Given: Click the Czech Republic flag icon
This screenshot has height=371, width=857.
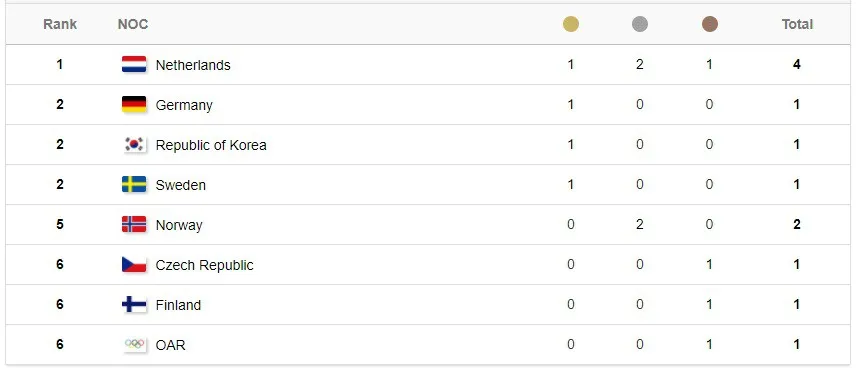Looking at the screenshot, I should [x=134, y=264].
